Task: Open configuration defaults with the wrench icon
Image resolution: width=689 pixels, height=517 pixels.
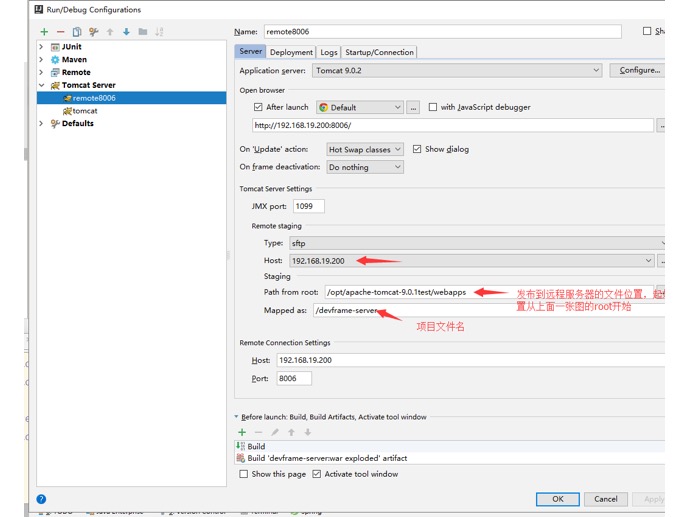Action: tap(93, 32)
